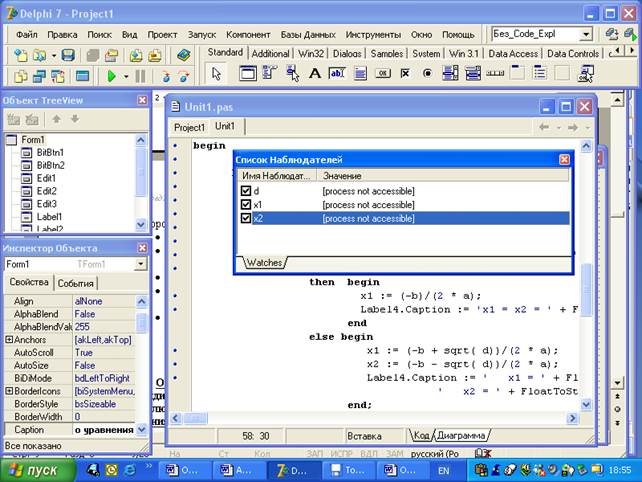Open the Form1 object selector dropdown
The image size is (642, 482).
141,264
